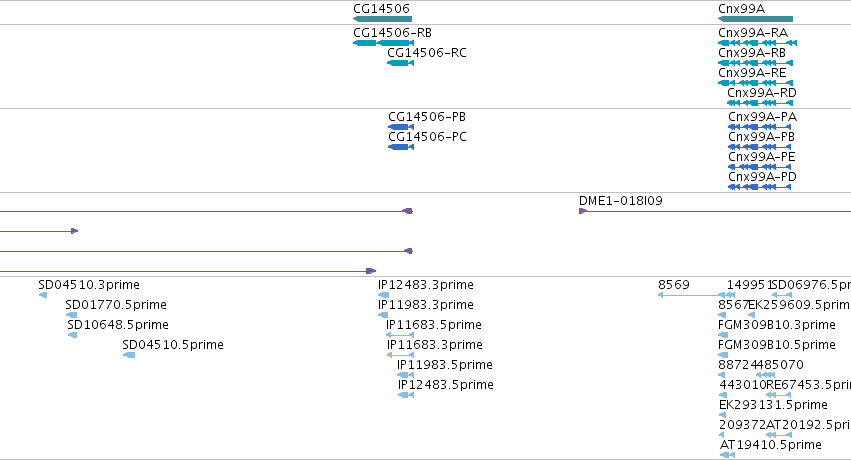Select protein label Cnx99A-PD
Viewport: 851px width, 460px height.
point(762,177)
